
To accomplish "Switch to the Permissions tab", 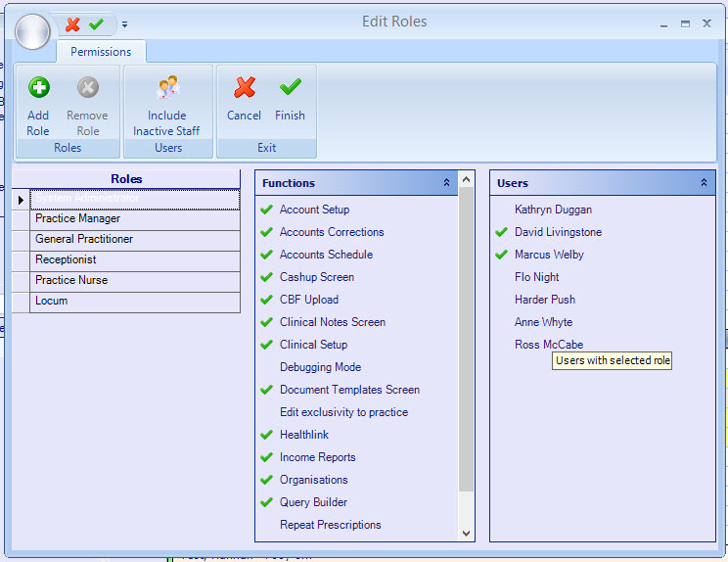I will tap(101, 52).
